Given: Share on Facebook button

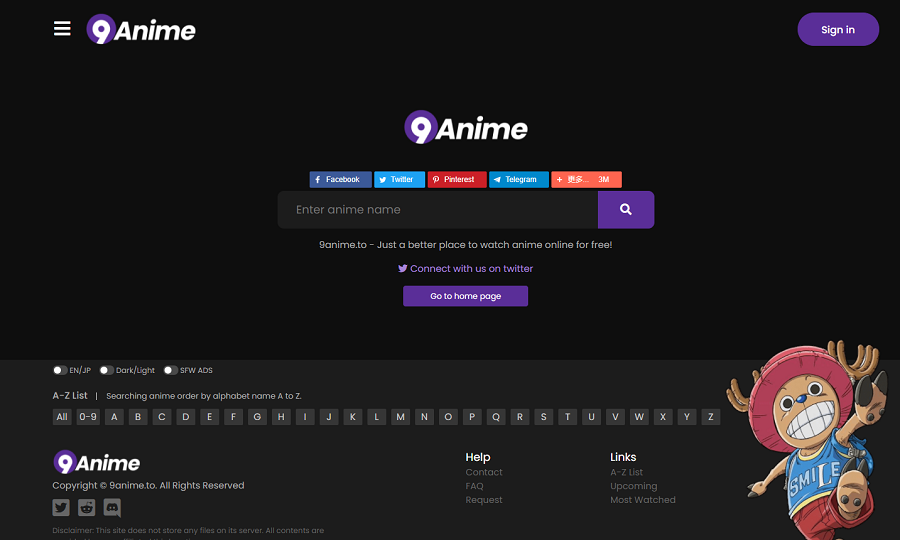Looking at the screenshot, I should [340, 180].
